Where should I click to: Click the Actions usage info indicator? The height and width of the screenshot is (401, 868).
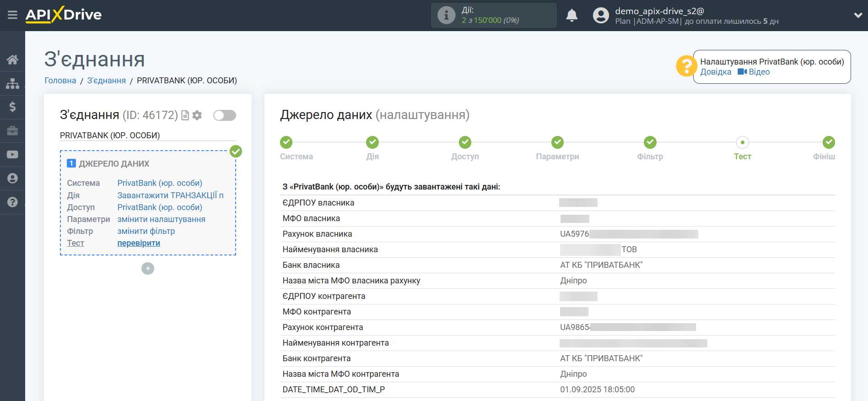coord(493,16)
